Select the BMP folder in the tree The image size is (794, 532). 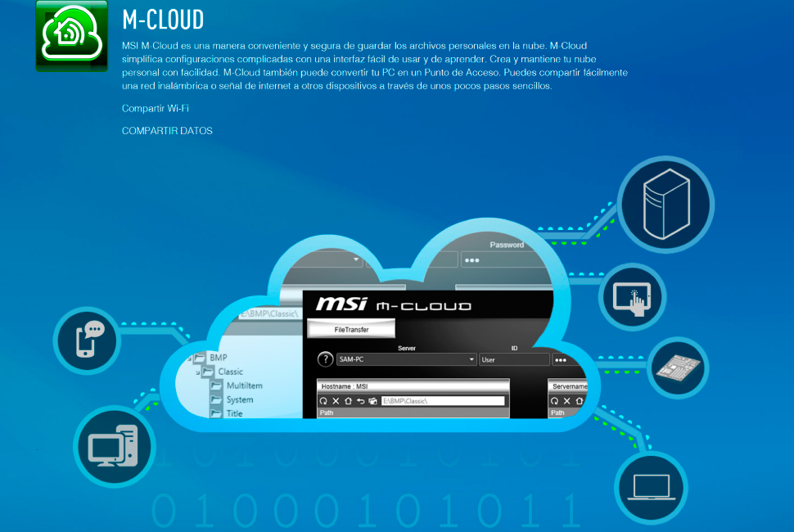point(218,358)
